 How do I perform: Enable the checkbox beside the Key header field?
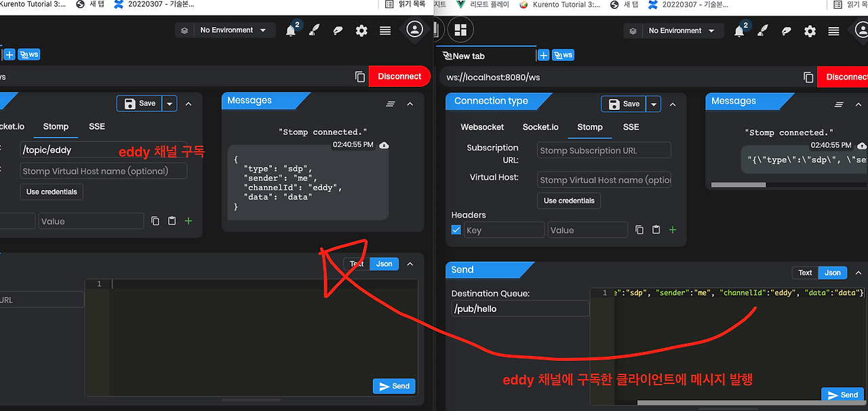tap(456, 229)
